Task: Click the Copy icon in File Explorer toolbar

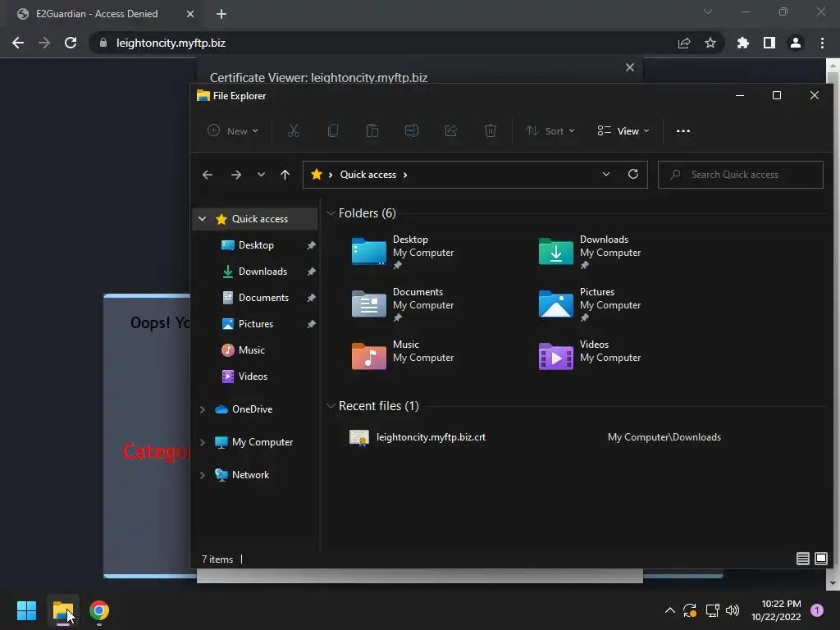Action: [333, 130]
